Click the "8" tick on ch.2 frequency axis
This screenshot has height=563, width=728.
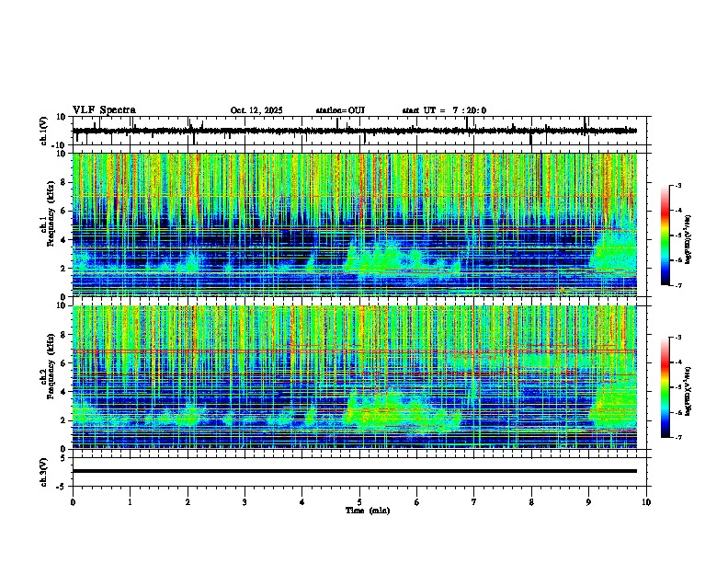pos(64,335)
